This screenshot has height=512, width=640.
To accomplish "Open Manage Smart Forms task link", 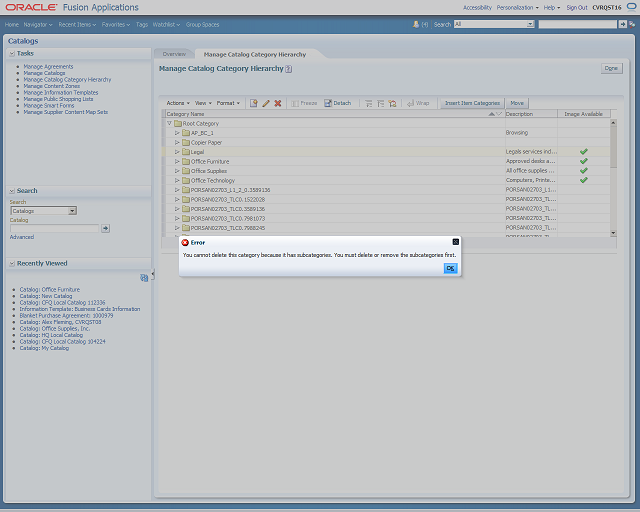I will click(49, 105).
